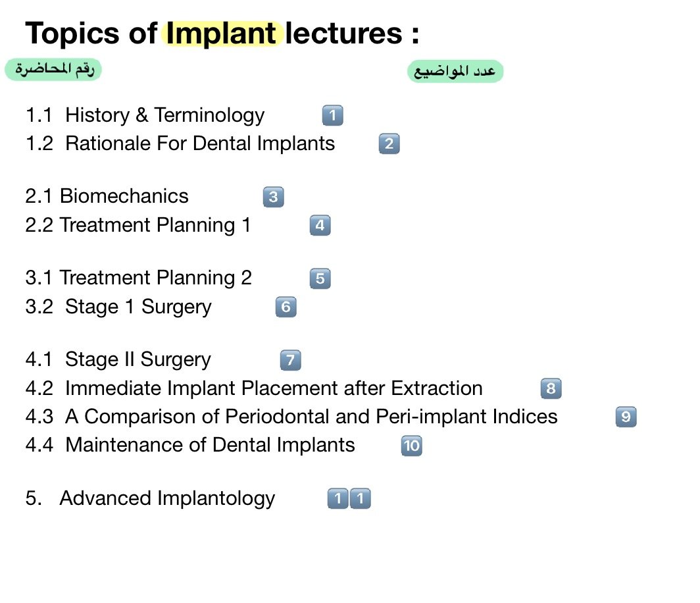Select the Advanced Implantology entry

[167, 498]
